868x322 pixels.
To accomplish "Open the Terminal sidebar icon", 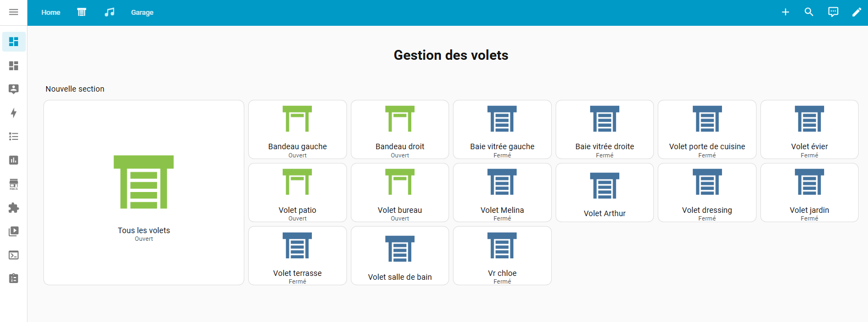I will click(14, 255).
